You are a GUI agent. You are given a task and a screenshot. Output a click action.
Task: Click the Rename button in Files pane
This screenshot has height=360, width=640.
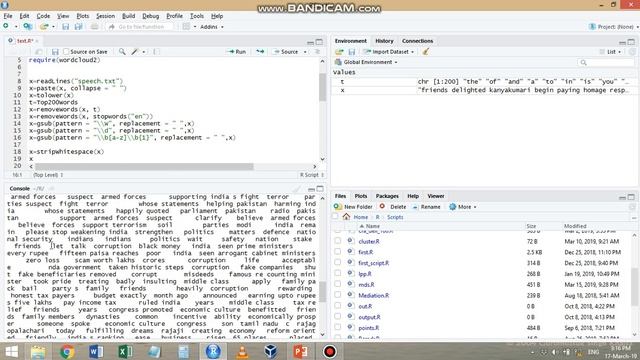(x=426, y=207)
